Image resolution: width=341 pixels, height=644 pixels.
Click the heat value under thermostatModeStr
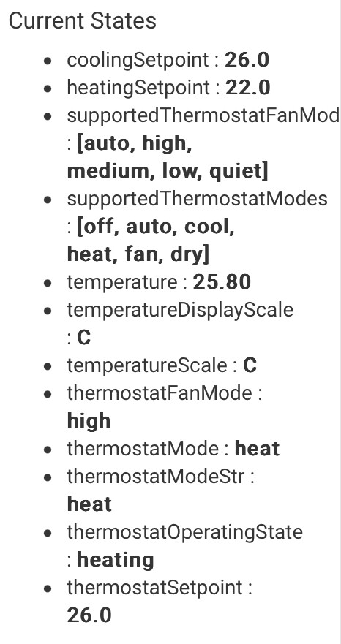click(89, 504)
